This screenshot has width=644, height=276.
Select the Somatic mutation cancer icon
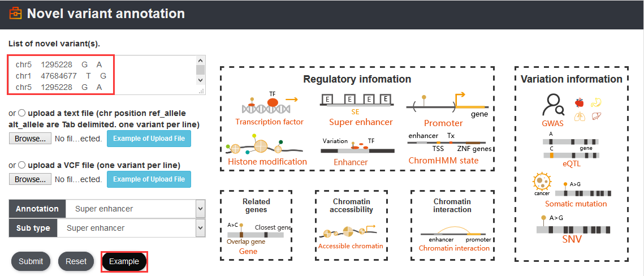click(542, 184)
